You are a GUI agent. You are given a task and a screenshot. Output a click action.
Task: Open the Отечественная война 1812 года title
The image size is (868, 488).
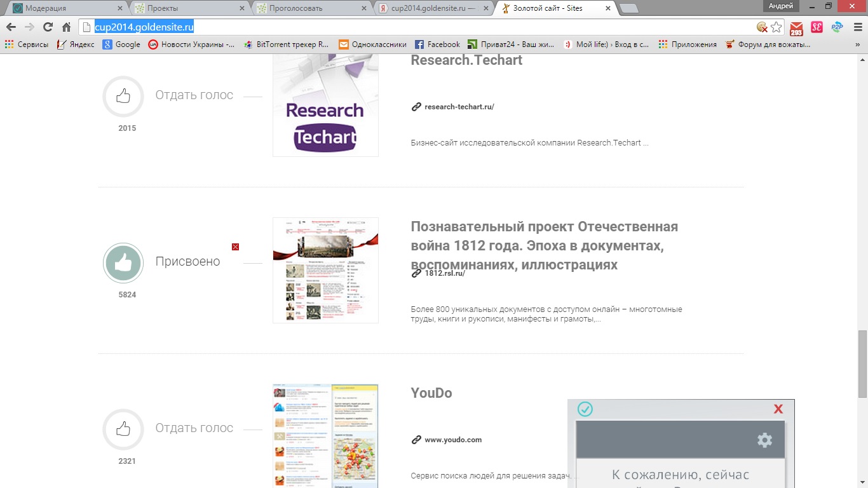(x=544, y=246)
